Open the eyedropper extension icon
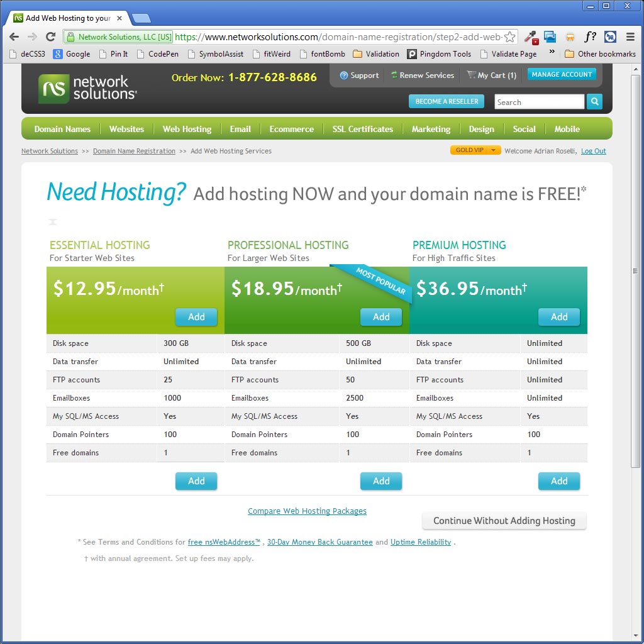This screenshot has height=644, width=644. [x=531, y=37]
